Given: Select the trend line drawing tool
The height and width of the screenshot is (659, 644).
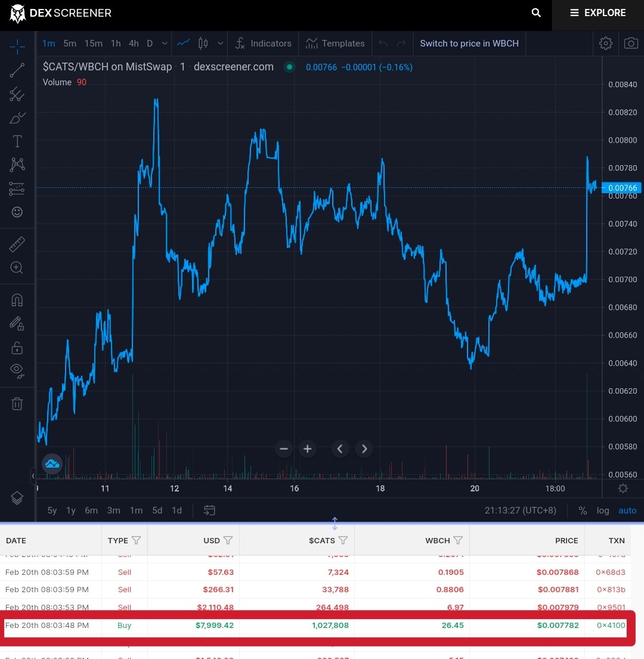Looking at the screenshot, I should (x=17, y=70).
